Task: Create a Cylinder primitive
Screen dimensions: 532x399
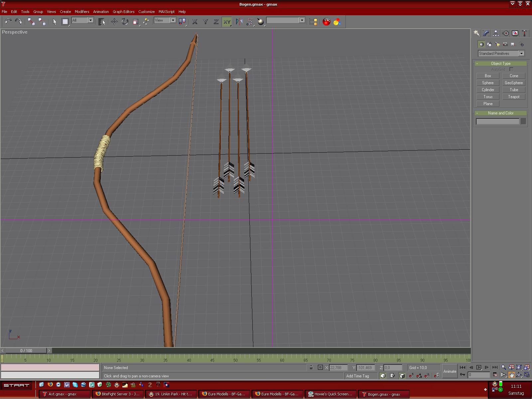Action: pos(488,90)
